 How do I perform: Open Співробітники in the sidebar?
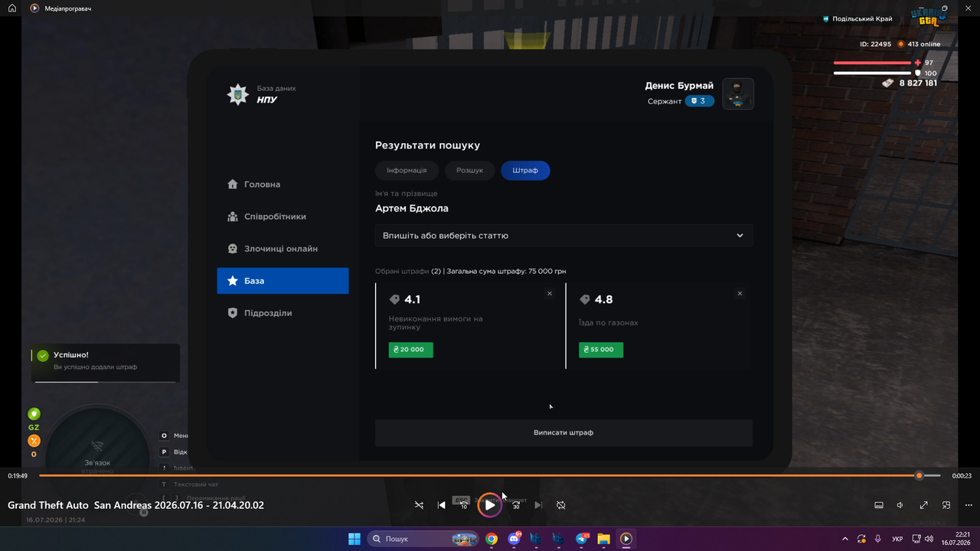[x=283, y=217]
